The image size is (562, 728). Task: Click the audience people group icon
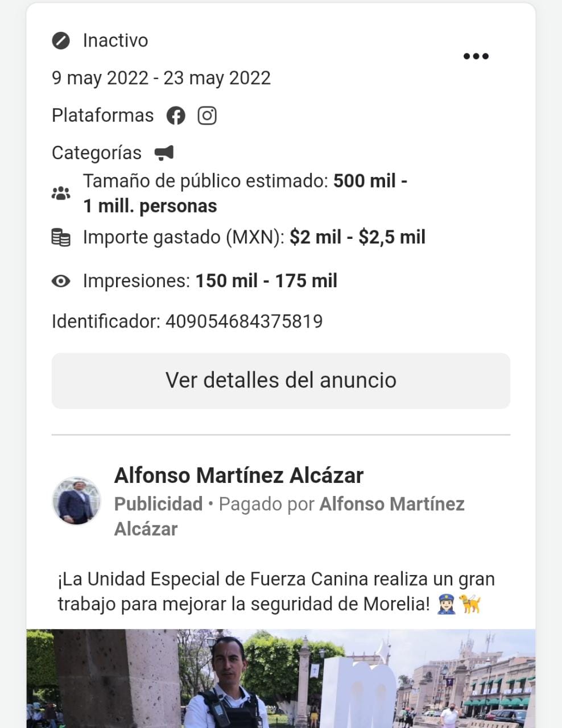[61, 193]
